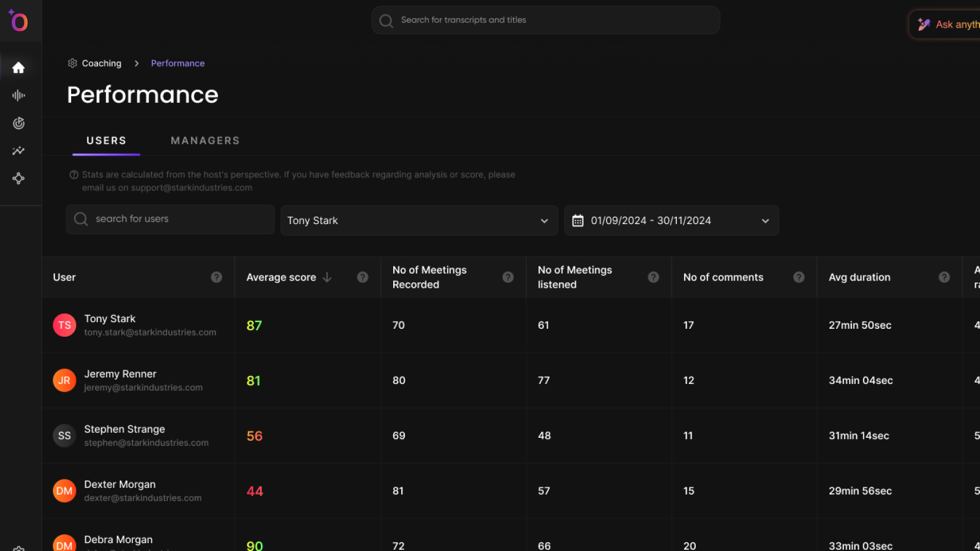The height and width of the screenshot is (551, 980).
Task: Click the app logo in top-left
Action: [x=18, y=21]
